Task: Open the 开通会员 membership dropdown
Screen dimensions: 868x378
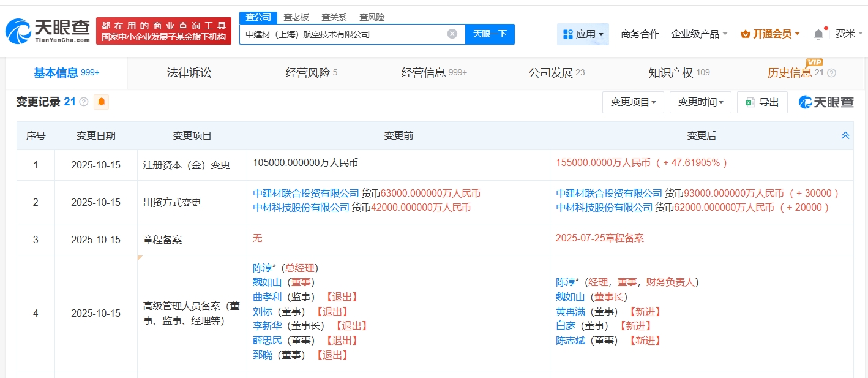Action: [x=770, y=34]
